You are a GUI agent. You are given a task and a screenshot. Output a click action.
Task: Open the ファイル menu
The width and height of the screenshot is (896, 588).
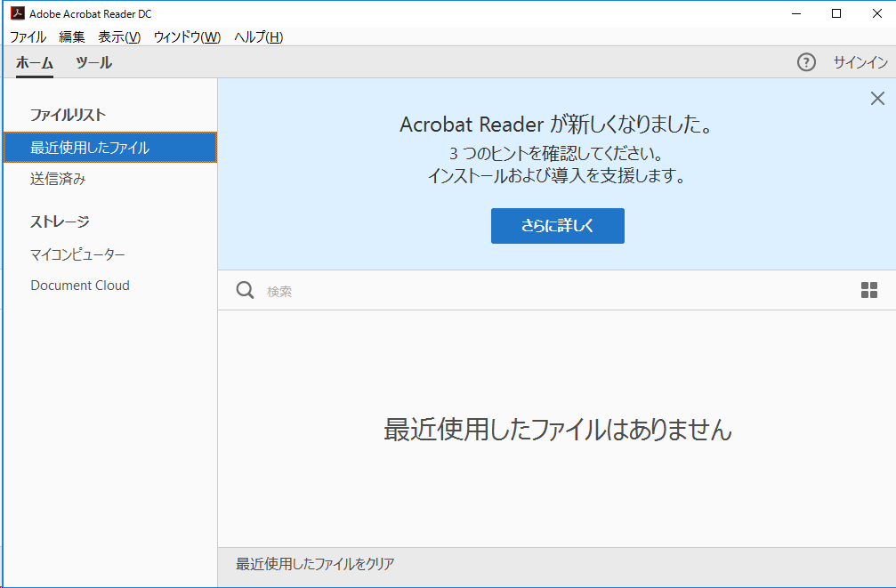[x=28, y=37]
